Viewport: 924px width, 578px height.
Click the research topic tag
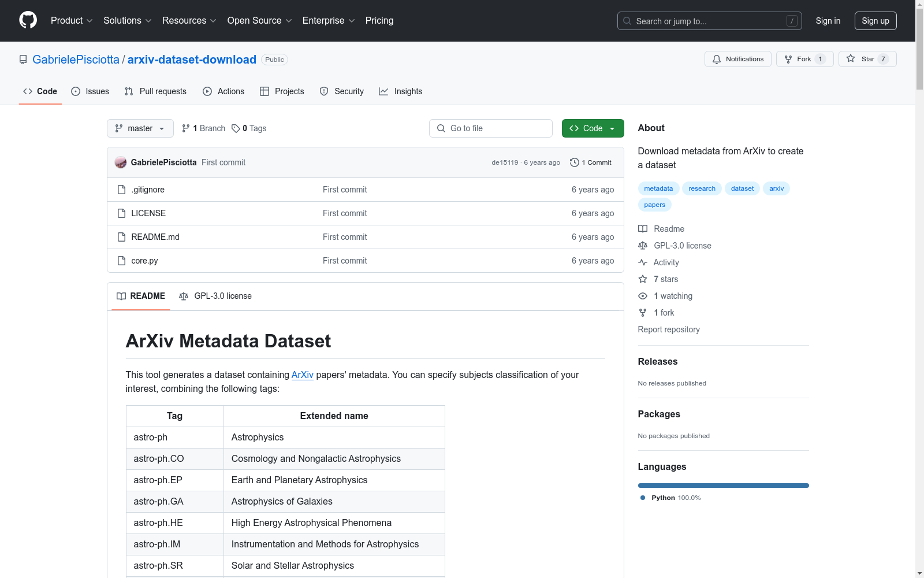[x=702, y=188]
